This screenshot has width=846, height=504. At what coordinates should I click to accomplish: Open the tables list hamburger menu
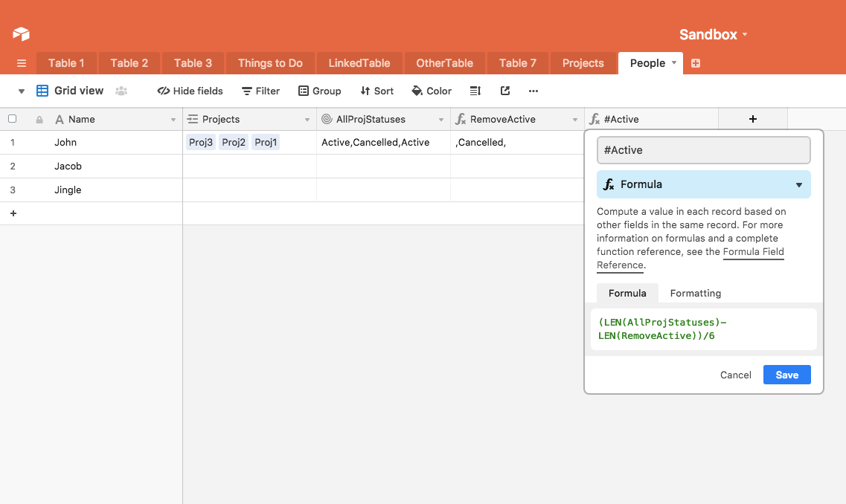pyautogui.click(x=22, y=63)
